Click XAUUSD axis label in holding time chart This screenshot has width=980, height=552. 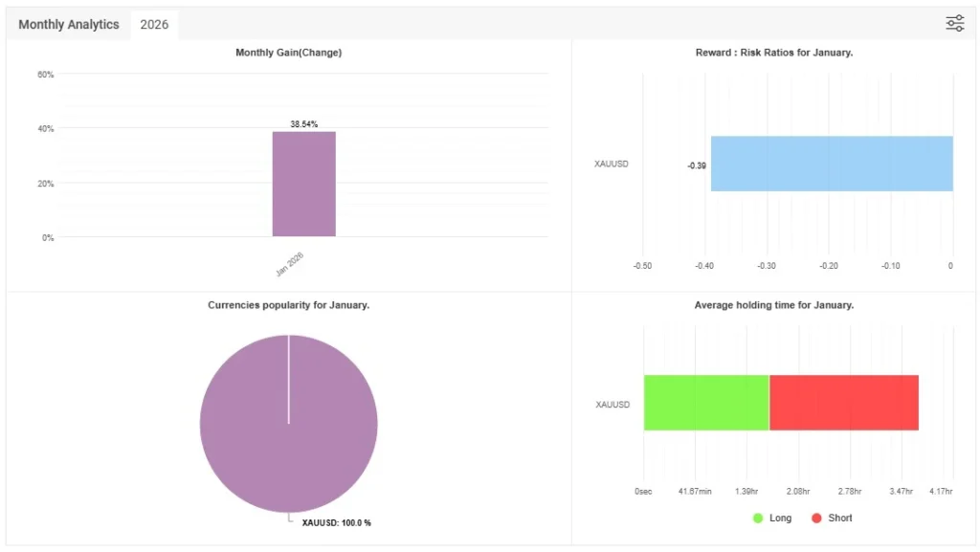tap(612, 405)
